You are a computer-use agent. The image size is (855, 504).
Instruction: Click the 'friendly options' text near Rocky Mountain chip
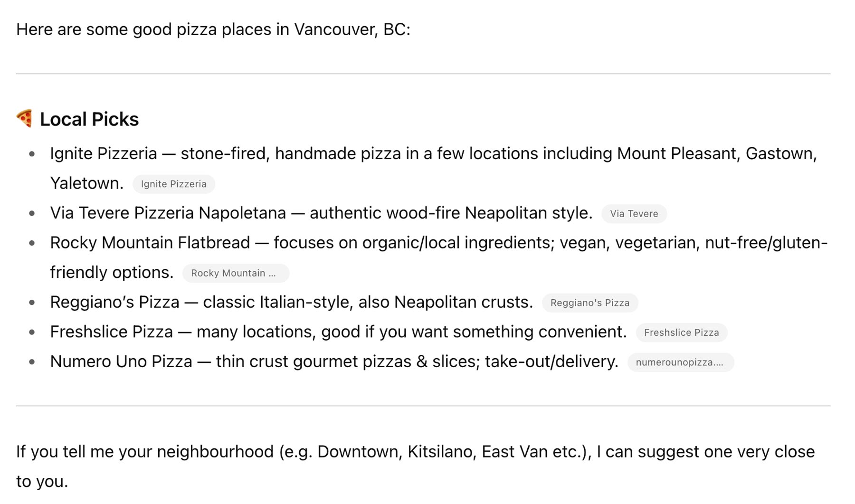(x=111, y=273)
